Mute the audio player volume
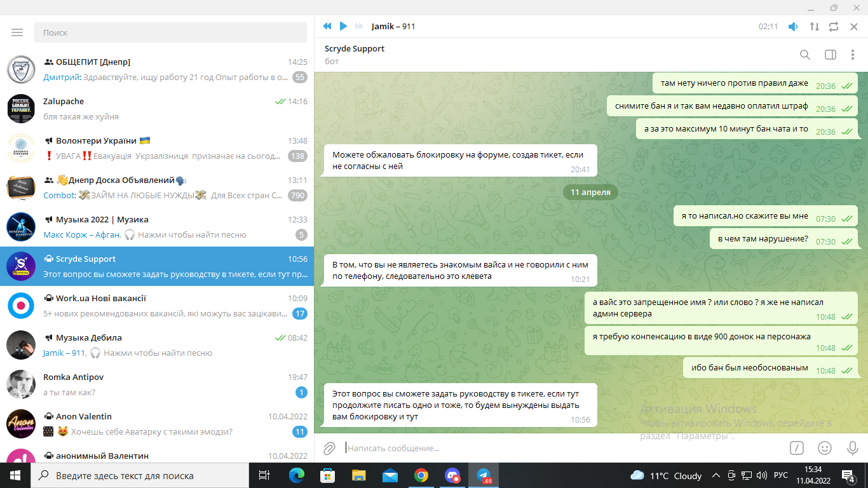The height and width of the screenshot is (488, 868). pos(793,27)
